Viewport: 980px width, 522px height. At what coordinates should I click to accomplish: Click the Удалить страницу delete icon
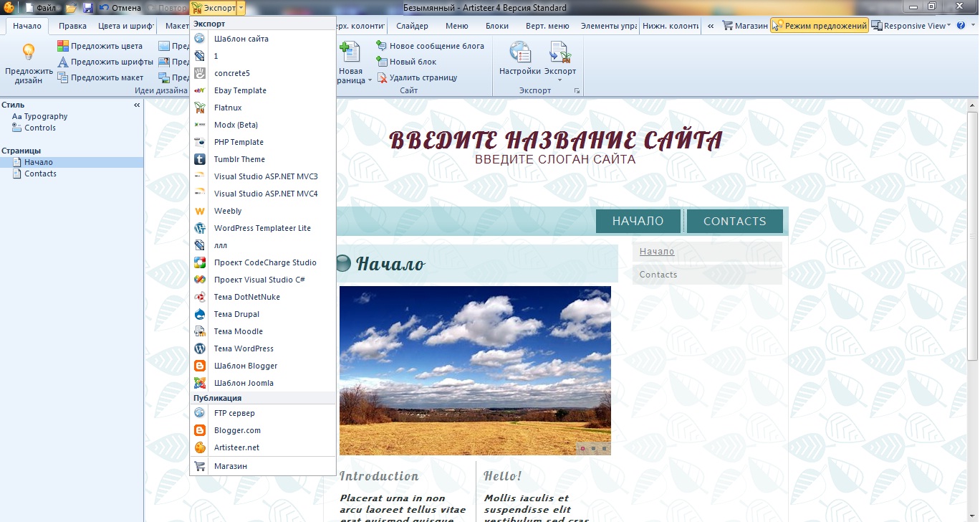[382, 77]
